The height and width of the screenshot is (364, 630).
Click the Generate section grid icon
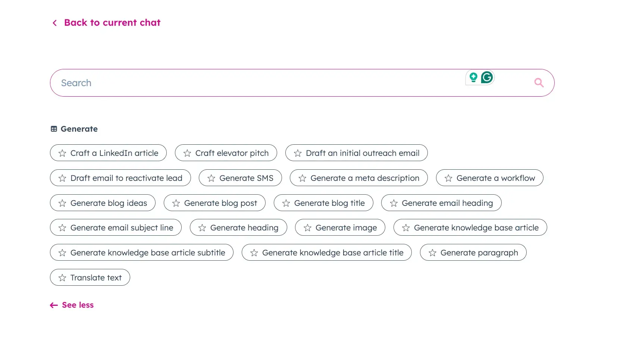(54, 129)
